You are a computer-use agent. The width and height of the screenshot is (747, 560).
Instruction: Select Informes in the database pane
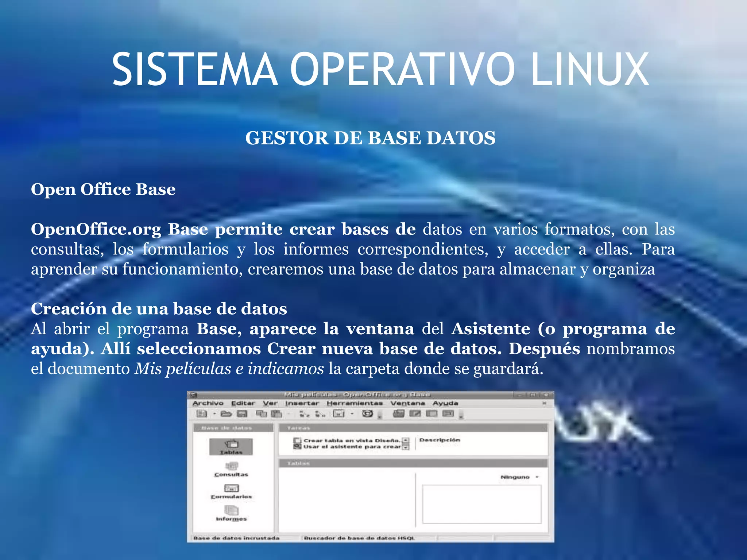231,514
